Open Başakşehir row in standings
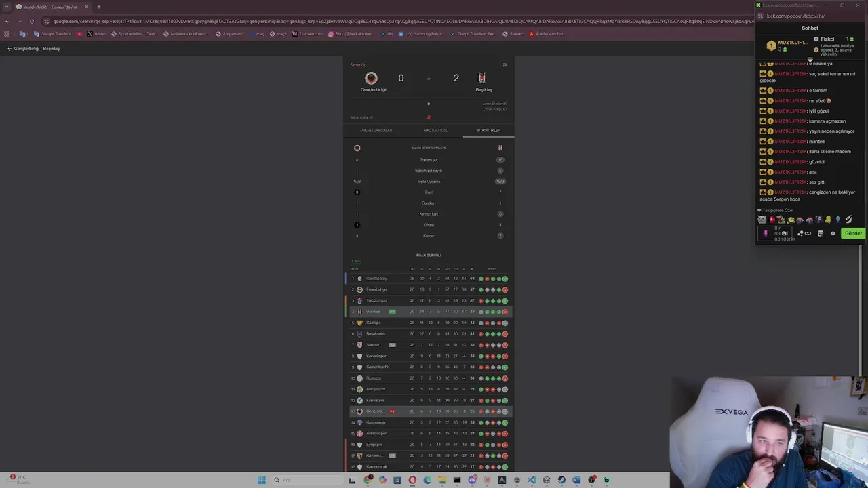Screen dimensions: 868x488 point(429,333)
